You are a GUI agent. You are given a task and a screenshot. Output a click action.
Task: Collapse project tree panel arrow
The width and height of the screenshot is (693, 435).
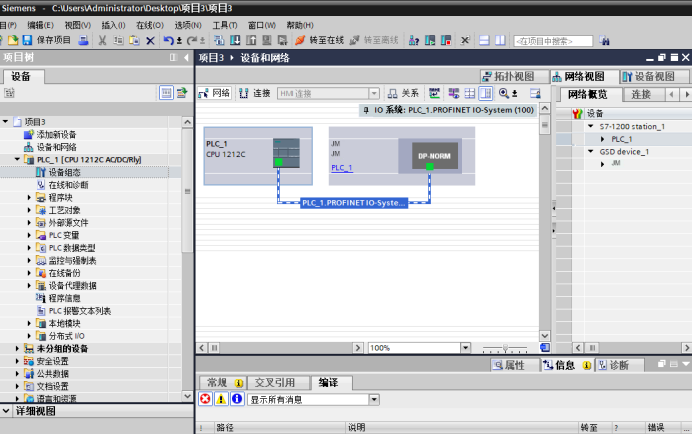[x=187, y=57]
